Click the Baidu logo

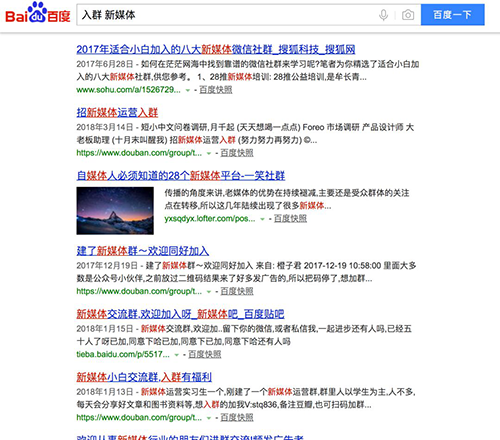coord(38,13)
